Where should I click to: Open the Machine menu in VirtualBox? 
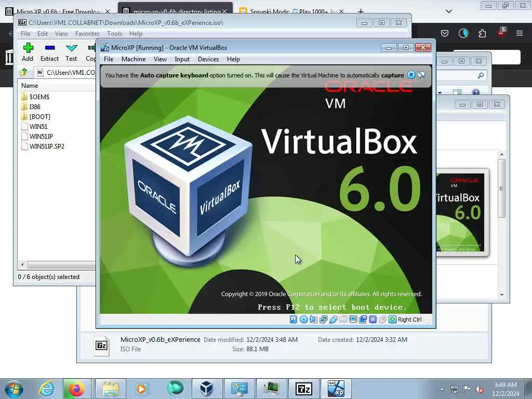(134, 59)
